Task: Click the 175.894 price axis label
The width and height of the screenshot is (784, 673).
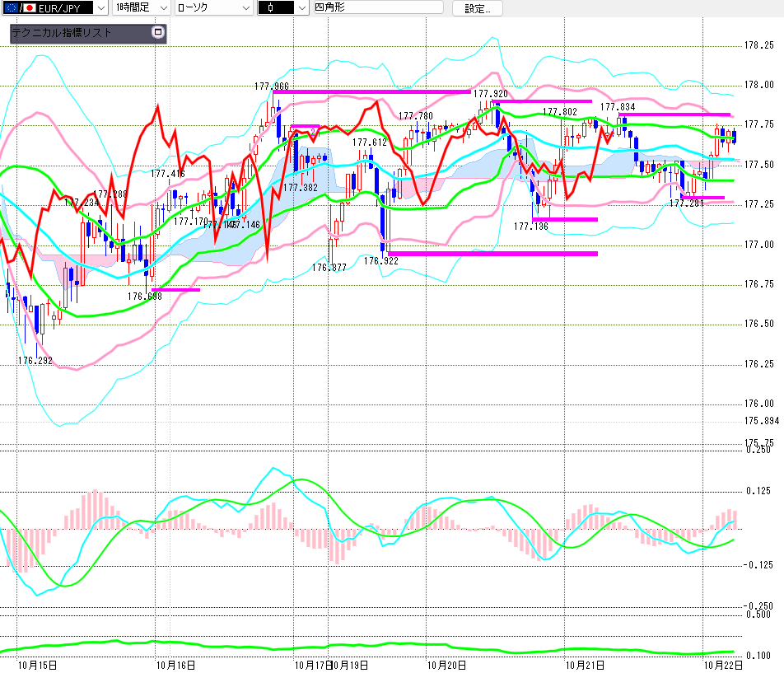Action: pos(762,421)
